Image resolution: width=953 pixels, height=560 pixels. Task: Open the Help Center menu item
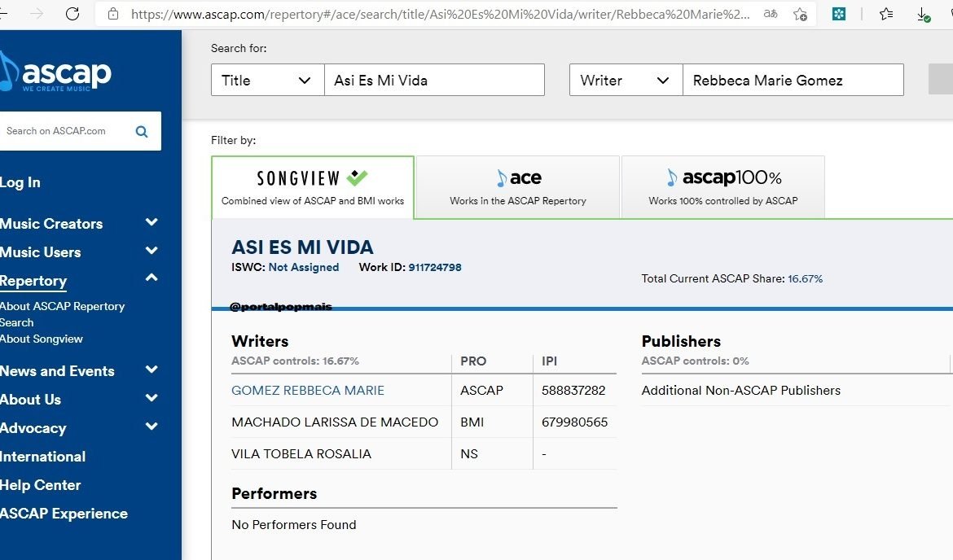(41, 484)
